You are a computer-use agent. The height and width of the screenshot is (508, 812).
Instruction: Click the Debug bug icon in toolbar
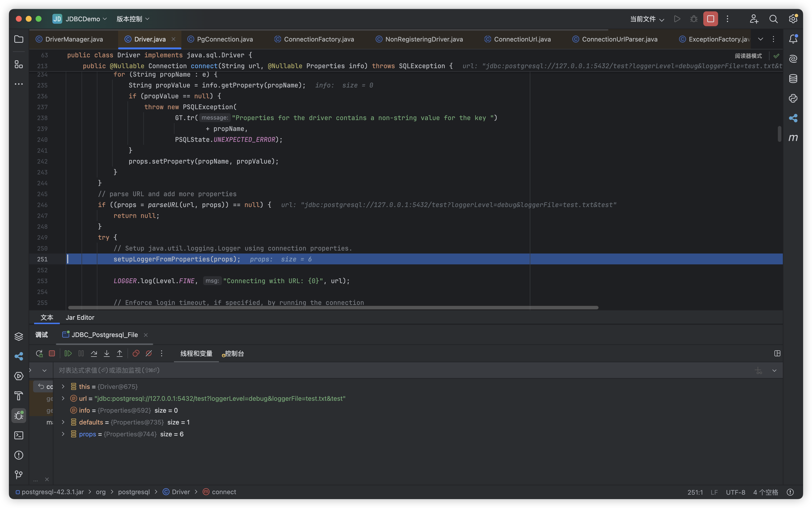694,19
